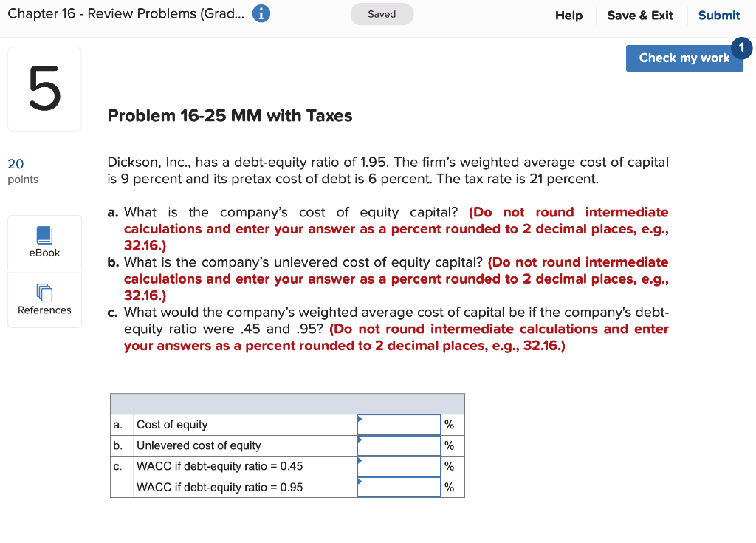756x543 pixels.
Task: Select the question number 5 panel
Action: click(44, 89)
